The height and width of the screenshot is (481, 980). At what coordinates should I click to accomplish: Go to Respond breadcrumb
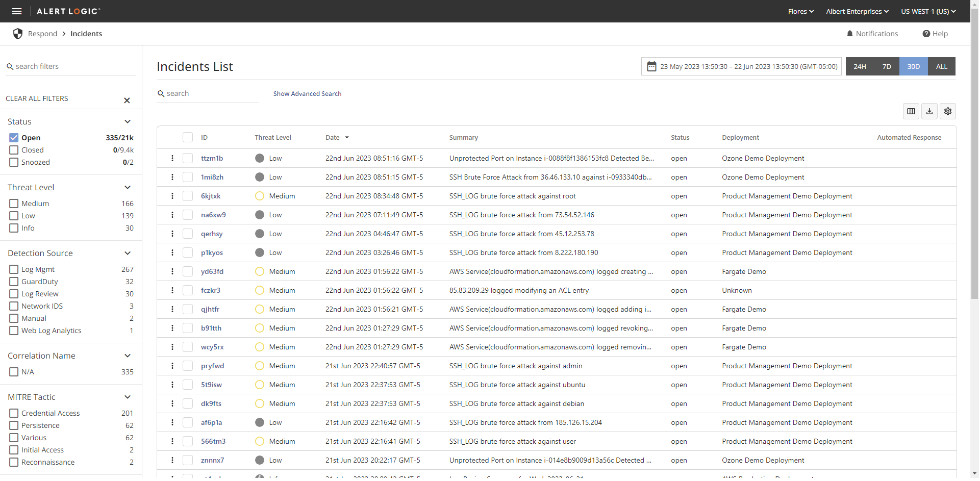click(42, 34)
